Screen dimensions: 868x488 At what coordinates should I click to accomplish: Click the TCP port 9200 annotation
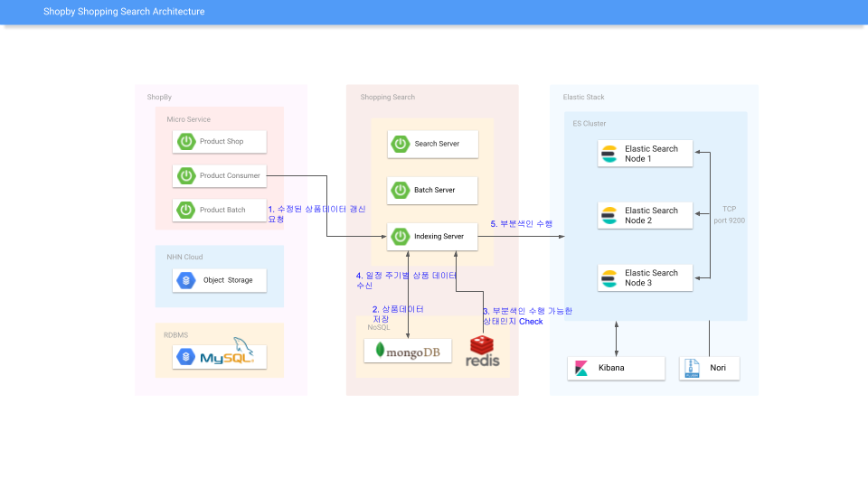tap(729, 215)
